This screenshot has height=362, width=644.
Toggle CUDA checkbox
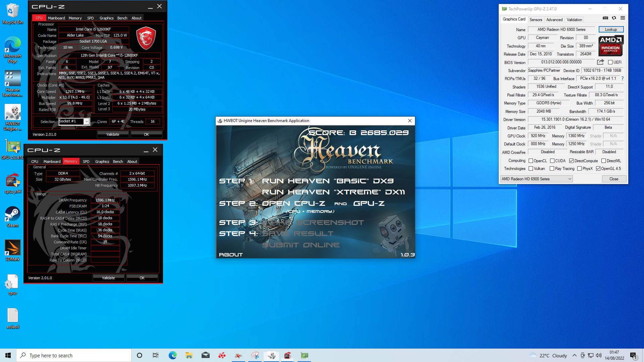click(x=552, y=161)
